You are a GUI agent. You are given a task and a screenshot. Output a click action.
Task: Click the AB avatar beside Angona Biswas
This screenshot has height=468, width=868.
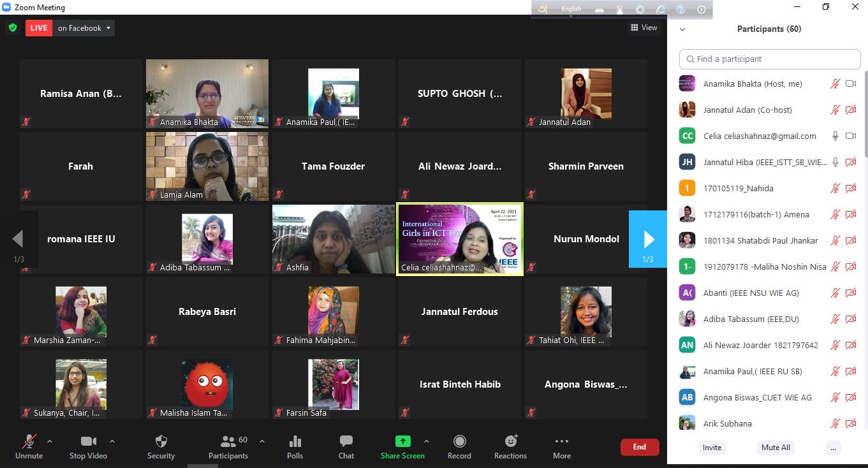point(687,397)
